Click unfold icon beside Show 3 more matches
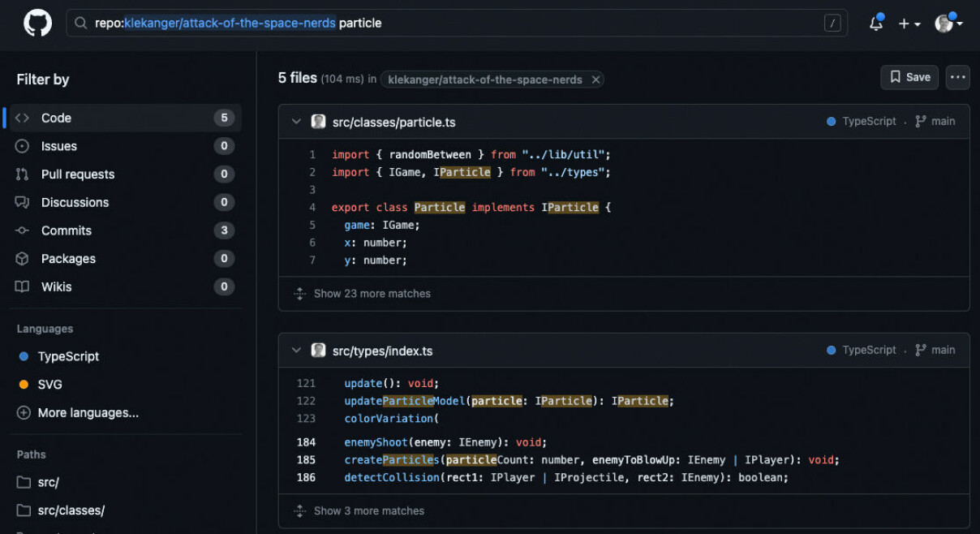 pyautogui.click(x=299, y=511)
